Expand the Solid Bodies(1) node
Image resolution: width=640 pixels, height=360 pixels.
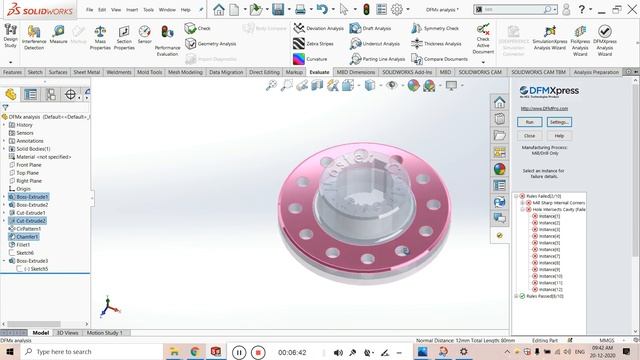4,149
